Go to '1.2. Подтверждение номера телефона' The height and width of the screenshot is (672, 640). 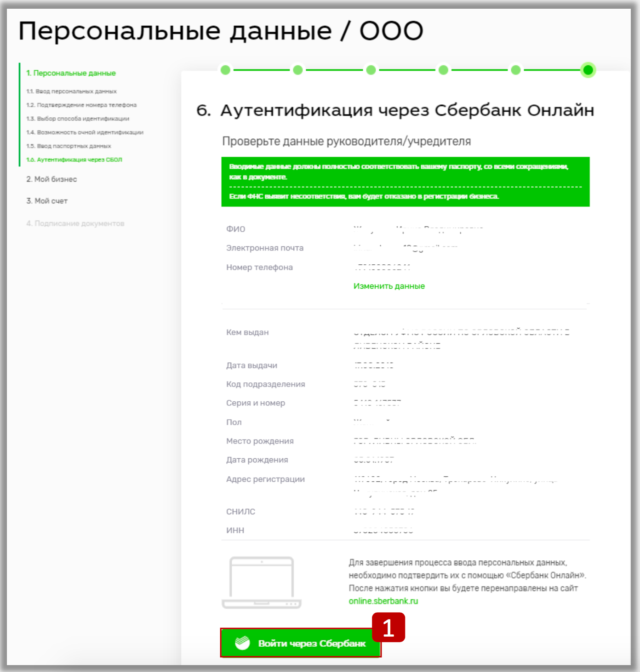[81, 105]
